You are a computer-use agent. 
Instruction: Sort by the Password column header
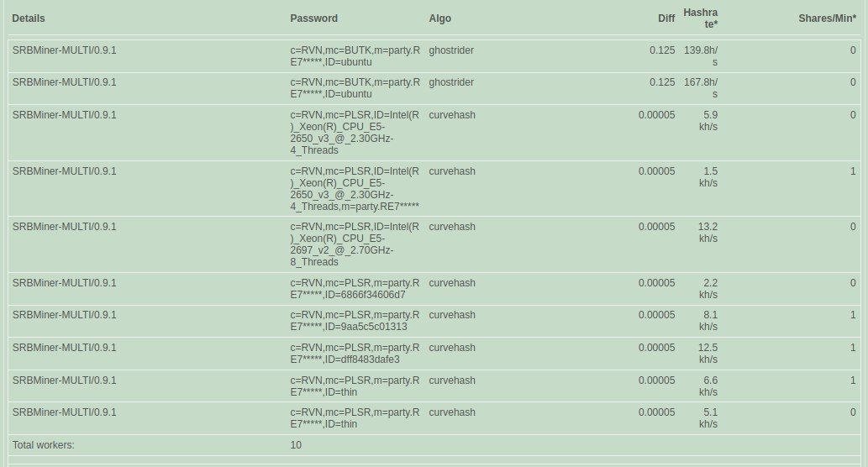point(313,18)
